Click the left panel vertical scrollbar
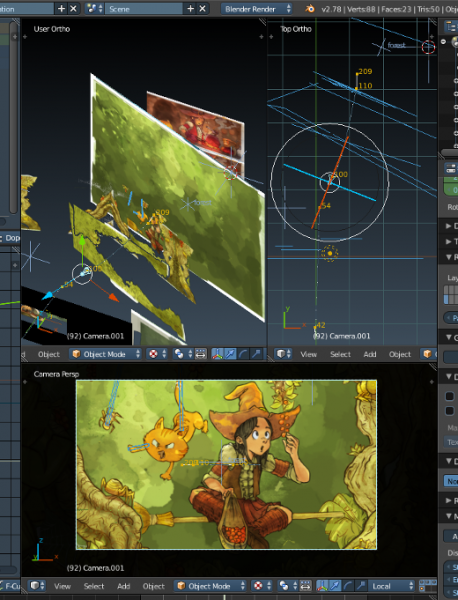This screenshot has width=458, height=600. (13, 117)
